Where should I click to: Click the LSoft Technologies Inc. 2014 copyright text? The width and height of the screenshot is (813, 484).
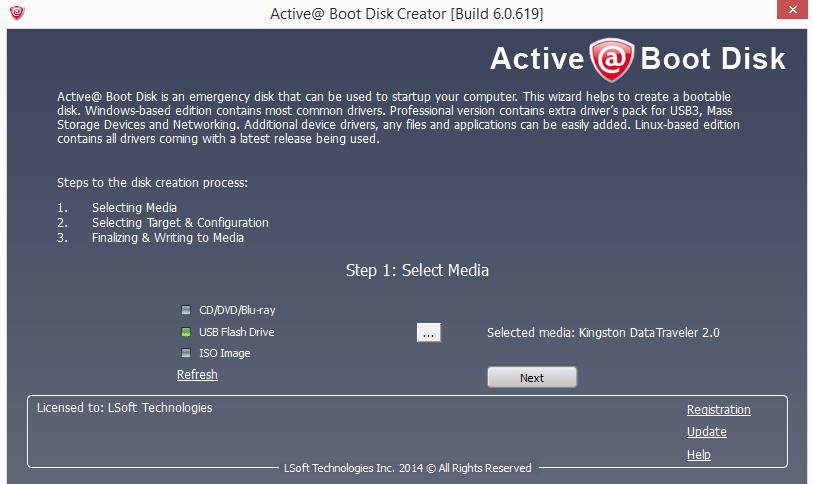point(408,468)
